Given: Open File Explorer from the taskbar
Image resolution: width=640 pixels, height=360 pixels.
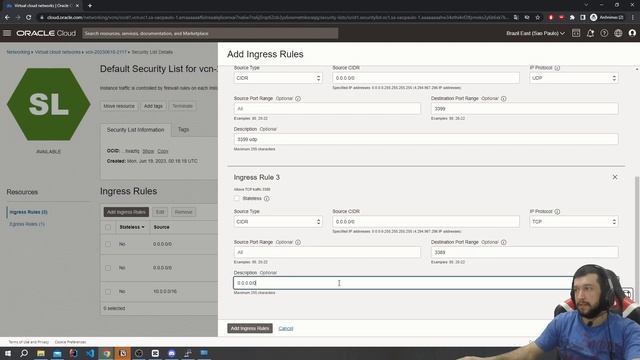Looking at the screenshot, I should (x=41, y=353).
